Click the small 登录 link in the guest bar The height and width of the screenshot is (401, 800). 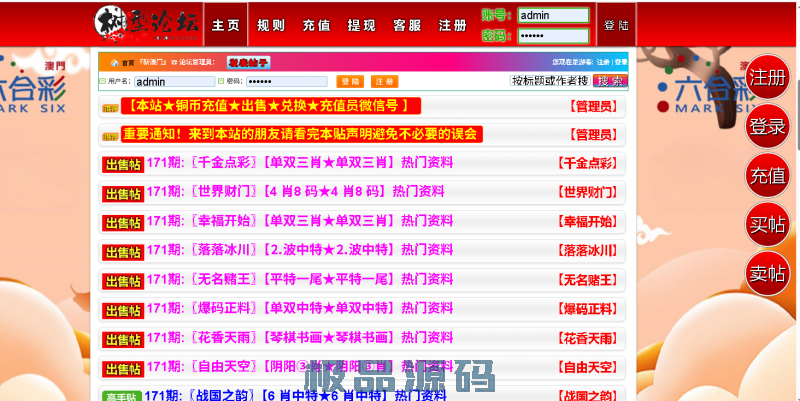pyautogui.click(x=621, y=62)
